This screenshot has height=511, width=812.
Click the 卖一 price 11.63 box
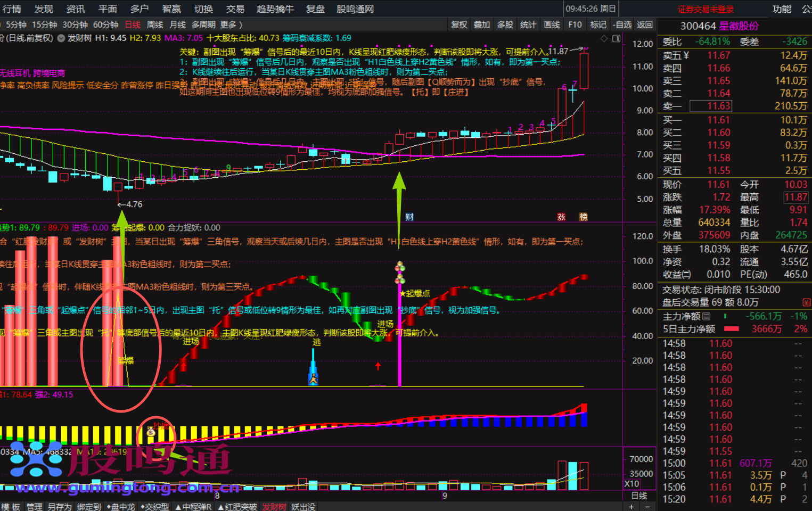(711, 106)
